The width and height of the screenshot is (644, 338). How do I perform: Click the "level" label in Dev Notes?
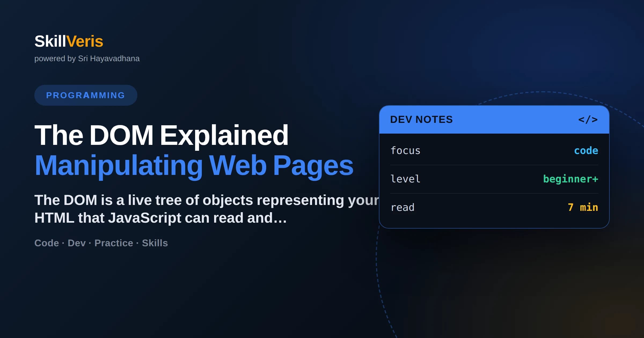coord(405,179)
